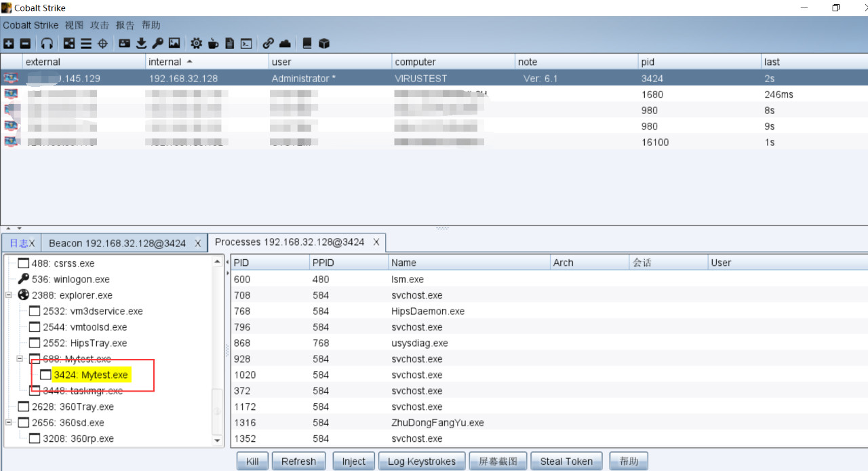Viewport: 868px width, 471px height.
Task: Click the coffee cup Java applet icon
Action: point(213,43)
